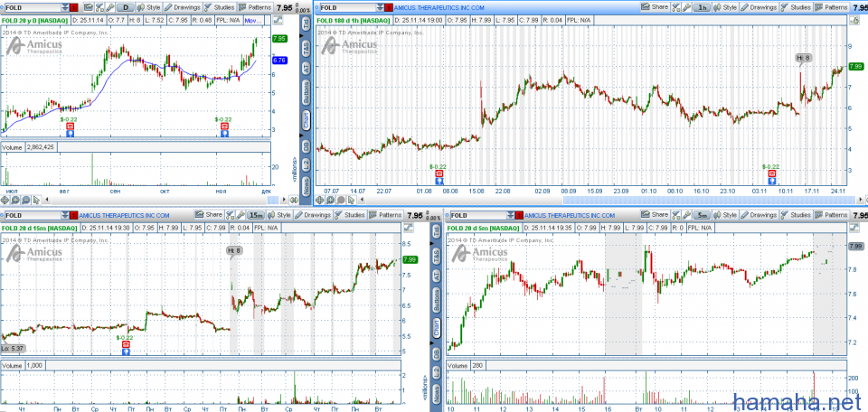Expand symbol dropdown arrow in 1h chart
The image size is (868, 412).
coord(379,8)
